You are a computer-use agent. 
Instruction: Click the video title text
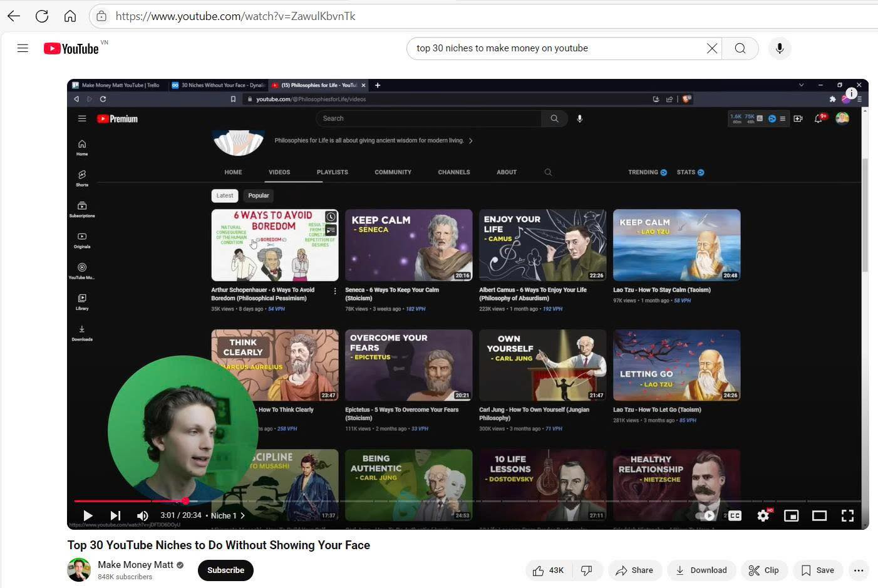pos(219,545)
